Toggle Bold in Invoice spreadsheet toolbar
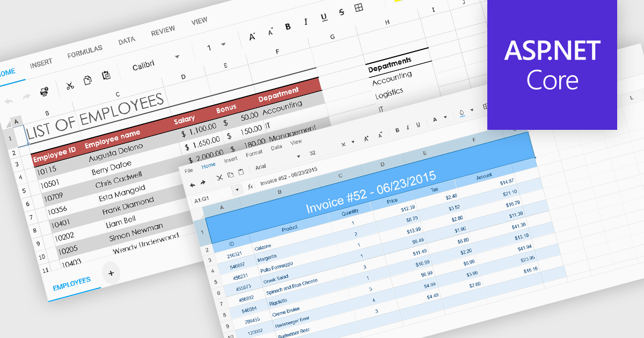Image resolution: width=644 pixels, height=338 pixels. coord(398,130)
